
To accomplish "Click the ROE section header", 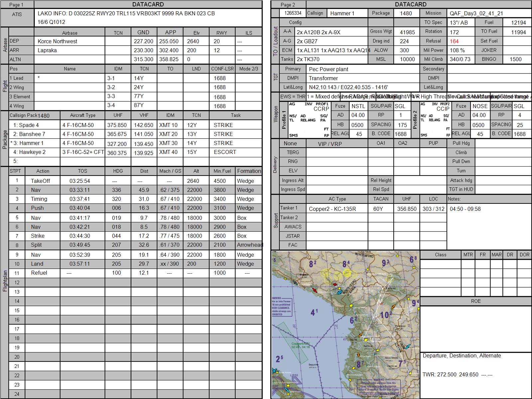I will 476,301.
